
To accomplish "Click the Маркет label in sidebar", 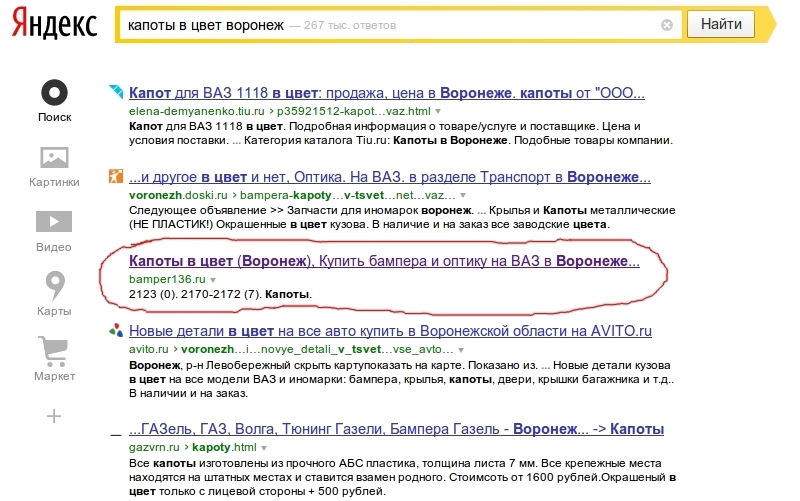I will 54,376.
